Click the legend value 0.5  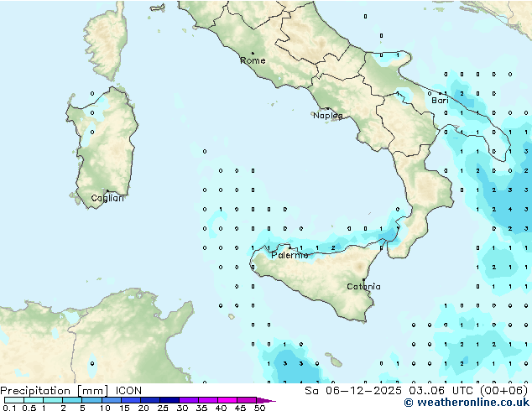[29, 408]
